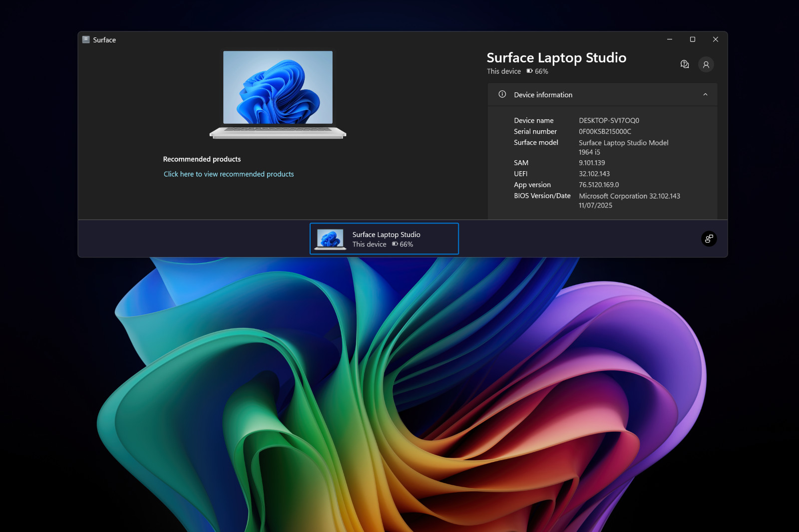The image size is (799, 532).
Task: Click 'Surface Laptop Studio Model 1964 i5' value
Action: pos(623,147)
